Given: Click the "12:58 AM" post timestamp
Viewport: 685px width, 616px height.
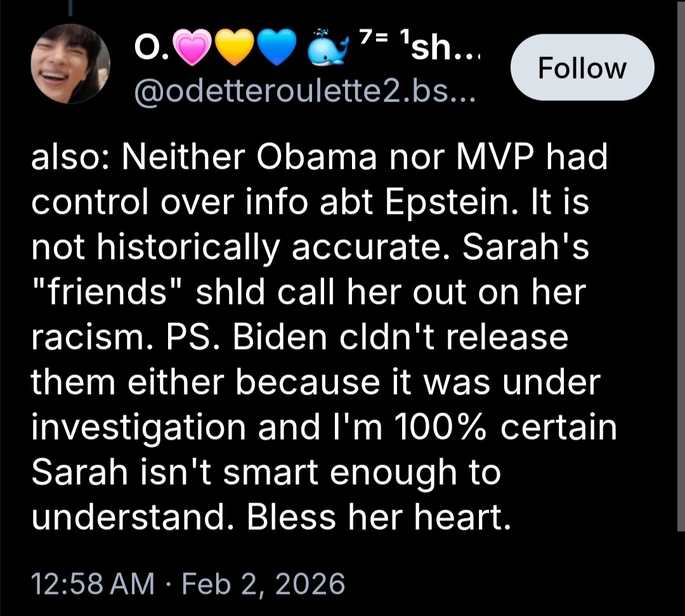Looking at the screenshot, I should 92,584.
